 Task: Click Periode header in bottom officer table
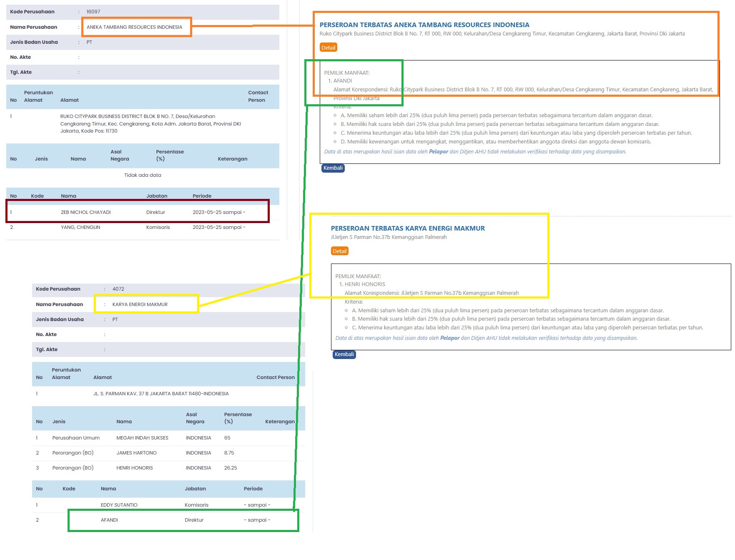click(253, 489)
